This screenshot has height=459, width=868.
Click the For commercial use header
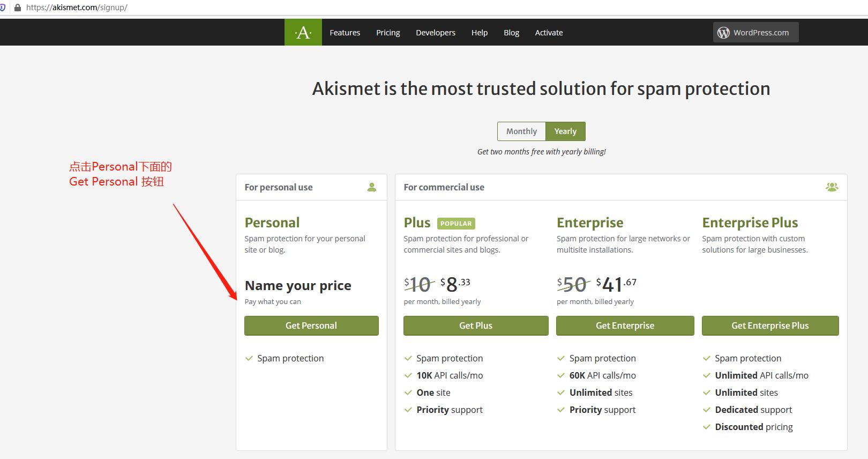tap(444, 187)
